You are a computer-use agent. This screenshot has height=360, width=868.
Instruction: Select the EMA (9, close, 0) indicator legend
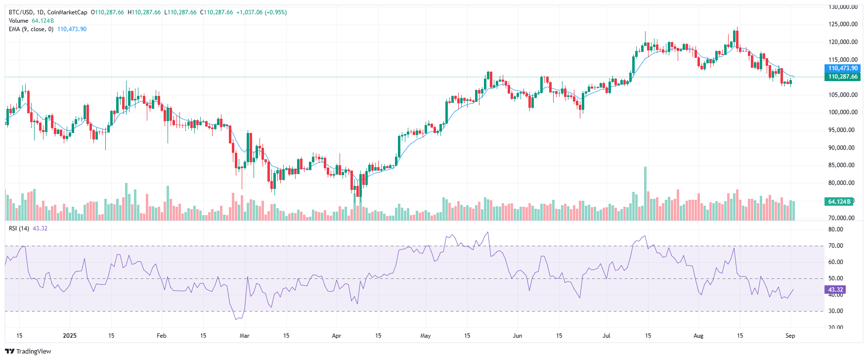click(31, 29)
